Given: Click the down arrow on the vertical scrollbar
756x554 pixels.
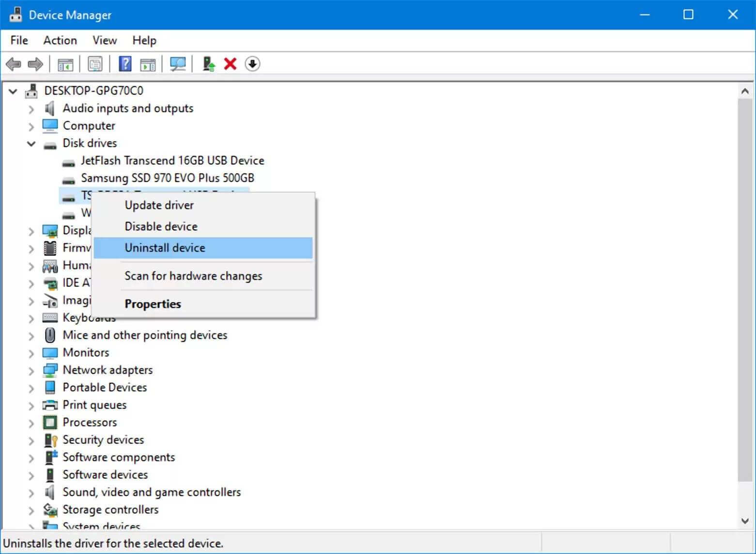Looking at the screenshot, I should pos(745,521).
